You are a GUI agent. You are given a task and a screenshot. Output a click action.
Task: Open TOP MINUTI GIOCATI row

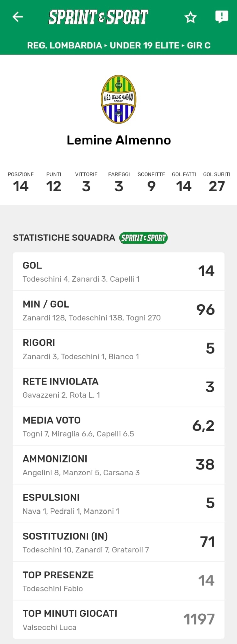118,620
